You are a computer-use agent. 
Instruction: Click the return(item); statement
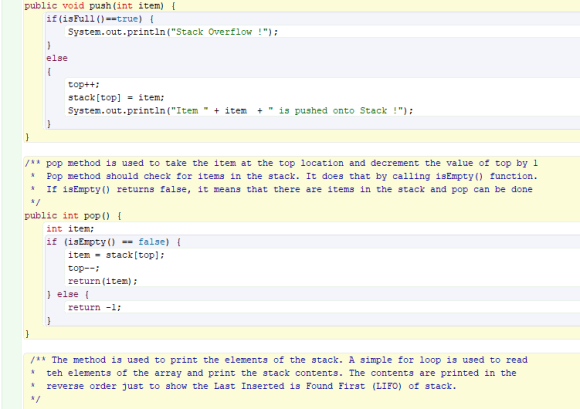102,281
